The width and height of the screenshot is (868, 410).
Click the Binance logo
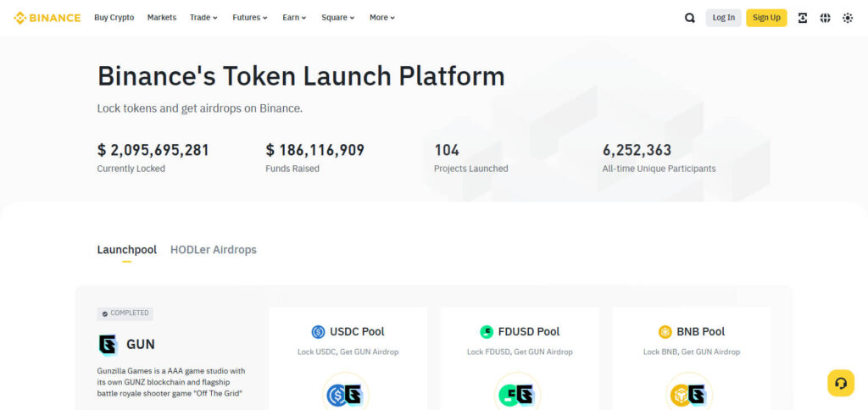click(47, 18)
